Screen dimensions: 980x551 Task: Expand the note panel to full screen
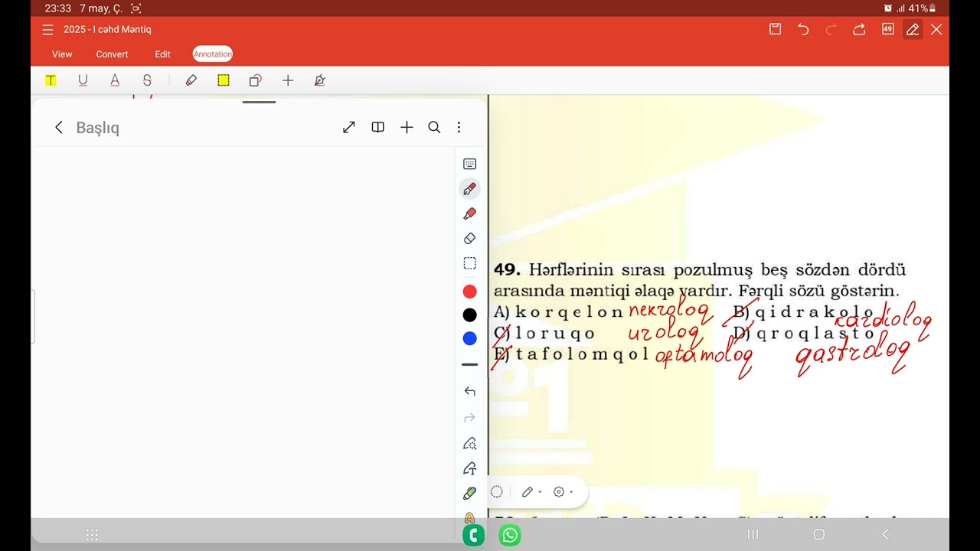pyautogui.click(x=349, y=128)
